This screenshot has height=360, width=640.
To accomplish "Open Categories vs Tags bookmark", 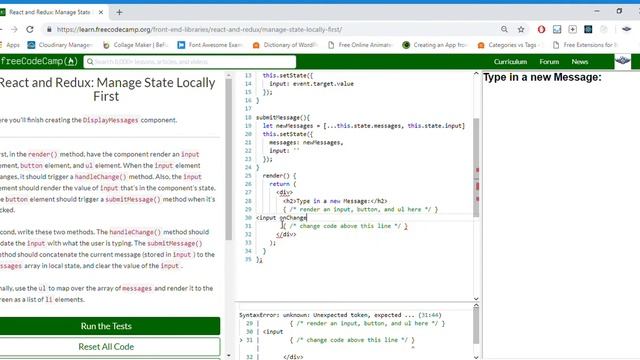I will click(x=511, y=45).
